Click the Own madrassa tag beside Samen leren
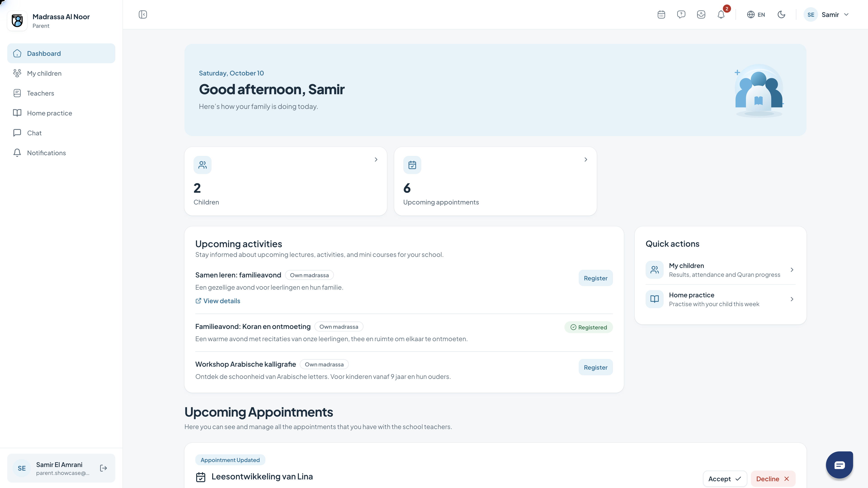 tap(309, 275)
